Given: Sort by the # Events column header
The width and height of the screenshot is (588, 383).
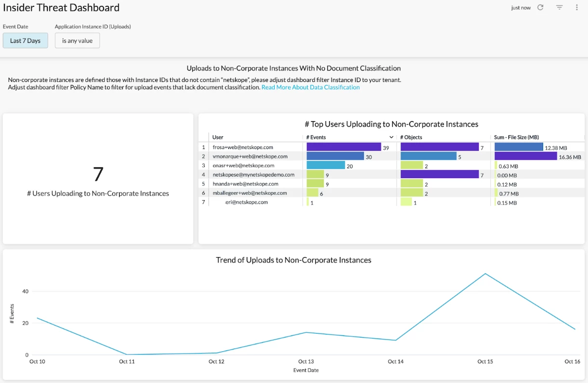Looking at the screenshot, I should click(x=316, y=137).
